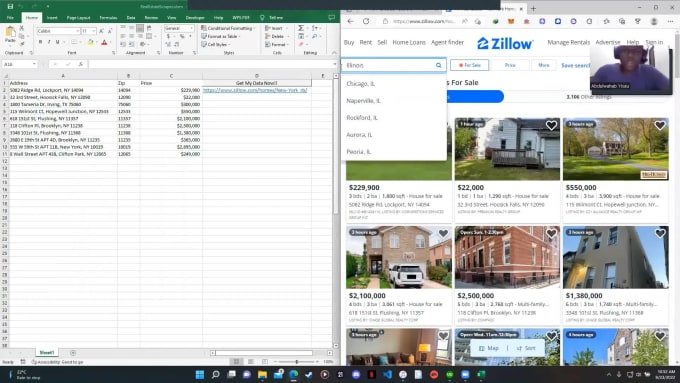Click the Illinois search input field
This screenshot has width=680, height=383.
(x=389, y=65)
